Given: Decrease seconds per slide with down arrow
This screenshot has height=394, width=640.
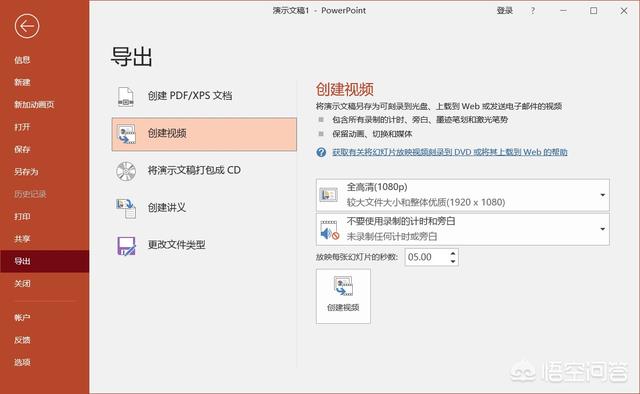Looking at the screenshot, I should click(x=453, y=261).
